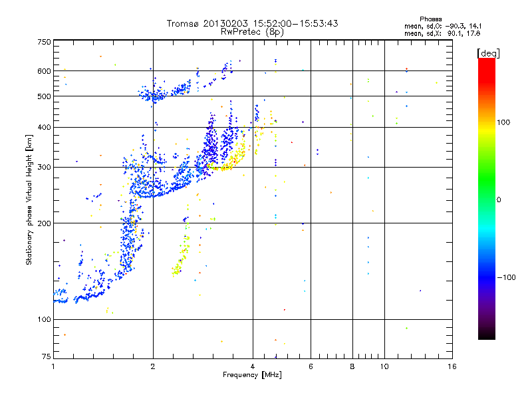Click the y-axis tick label '600'
532x399 pixels.
pos(44,71)
